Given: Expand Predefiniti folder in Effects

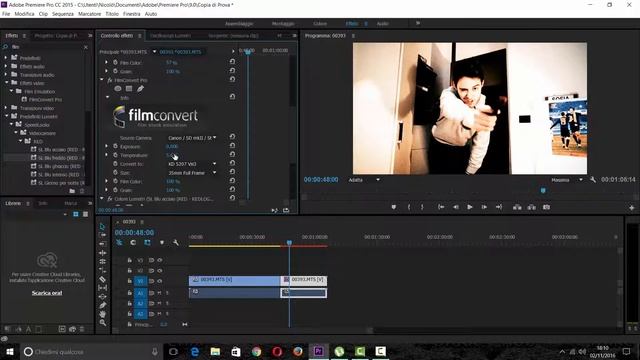Looking at the screenshot, I should 6,58.
